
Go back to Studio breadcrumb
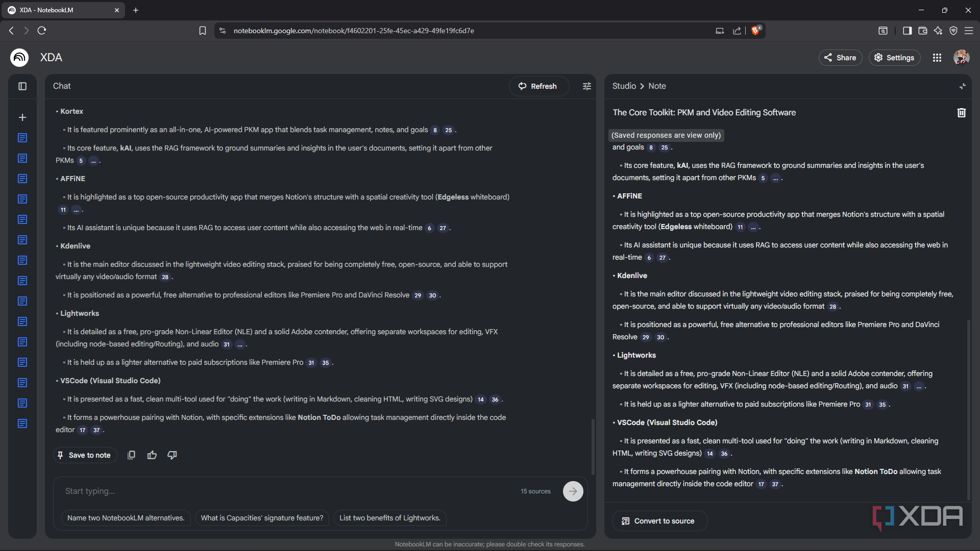tap(624, 86)
